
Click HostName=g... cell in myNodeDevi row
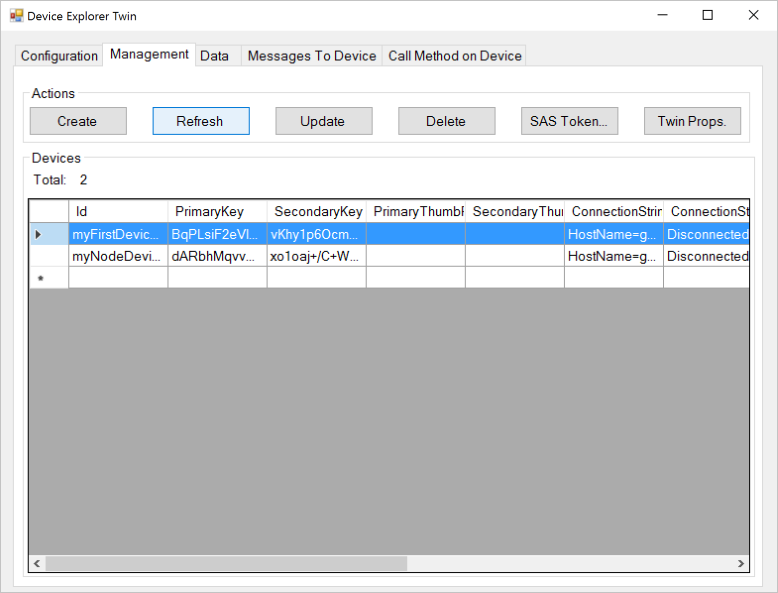click(614, 256)
